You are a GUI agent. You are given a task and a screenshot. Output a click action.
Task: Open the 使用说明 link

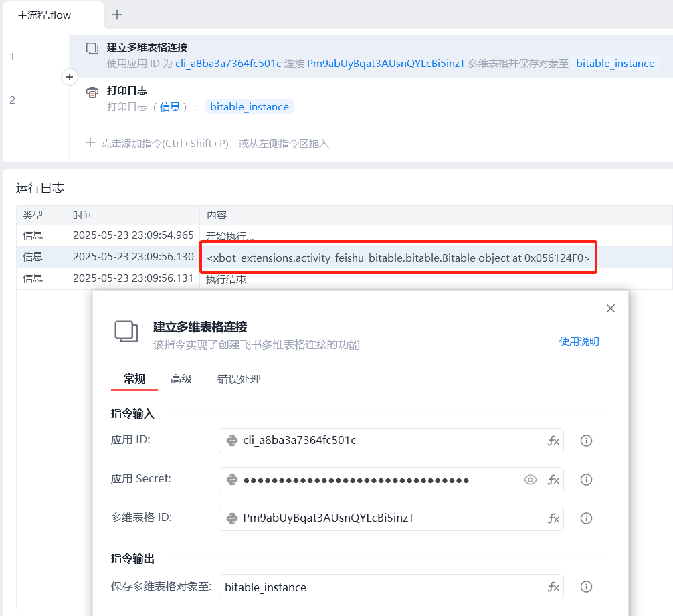click(x=579, y=342)
